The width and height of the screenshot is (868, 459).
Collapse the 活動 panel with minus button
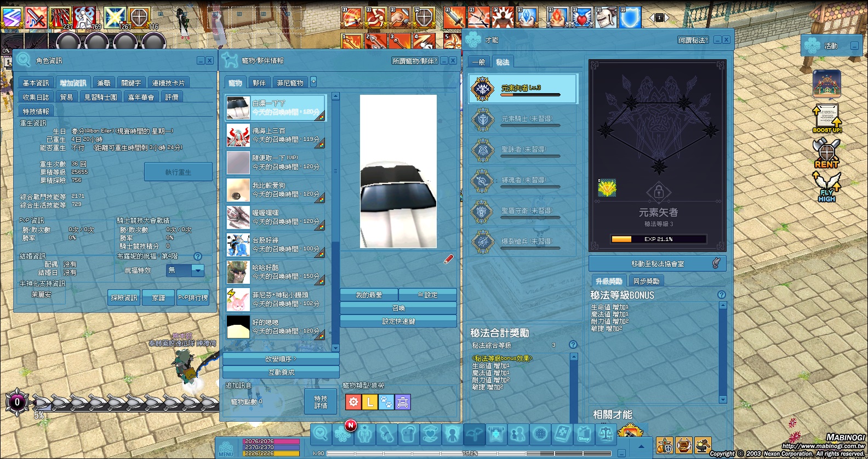tap(854, 46)
